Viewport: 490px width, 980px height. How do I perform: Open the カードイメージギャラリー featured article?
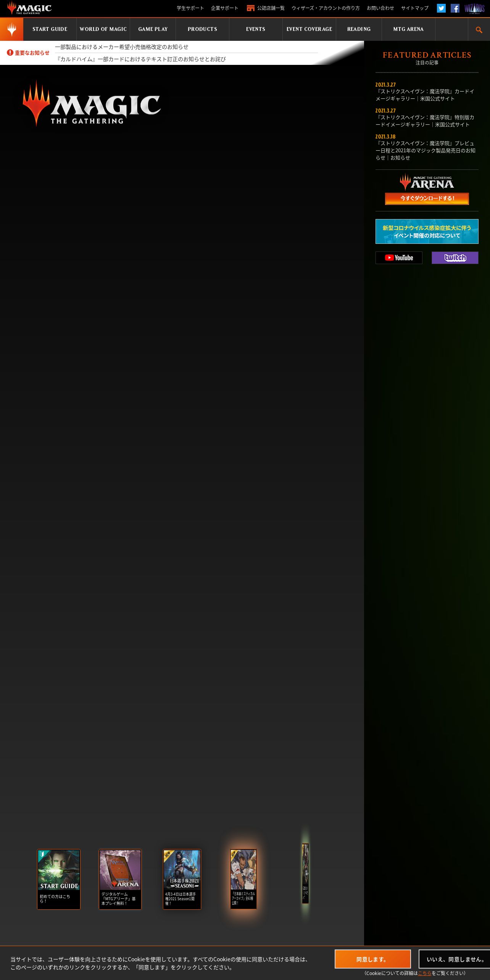425,95
